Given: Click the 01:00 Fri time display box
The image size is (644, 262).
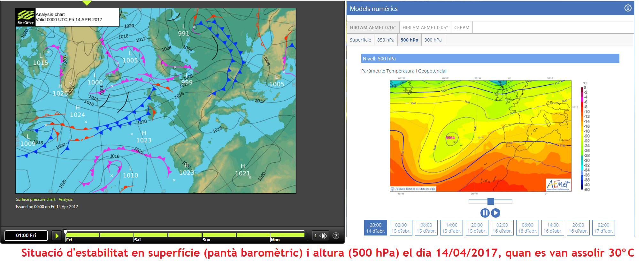Looking at the screenshot, I should click(26, 235).
